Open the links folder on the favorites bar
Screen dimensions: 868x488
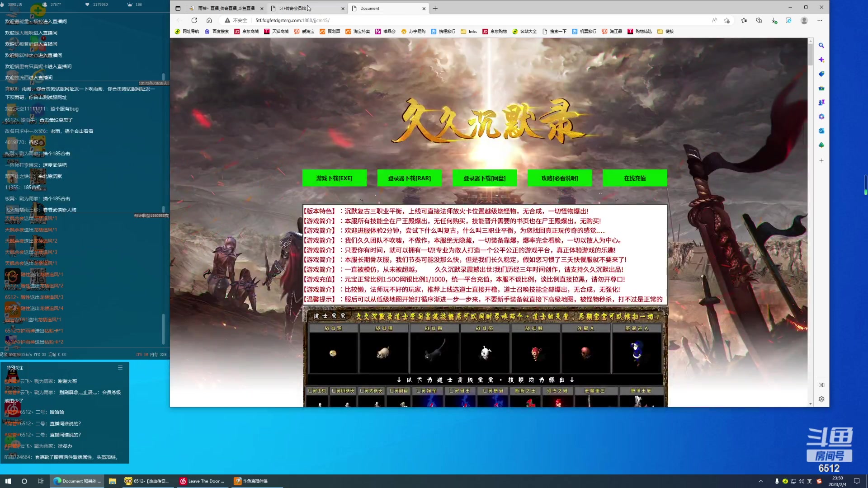(470, 31)
